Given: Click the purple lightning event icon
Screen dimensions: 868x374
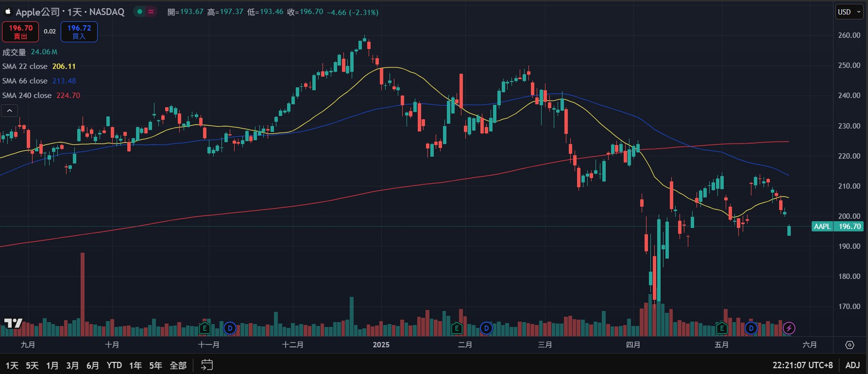Looking at the screenshot, I should [789, 328].
